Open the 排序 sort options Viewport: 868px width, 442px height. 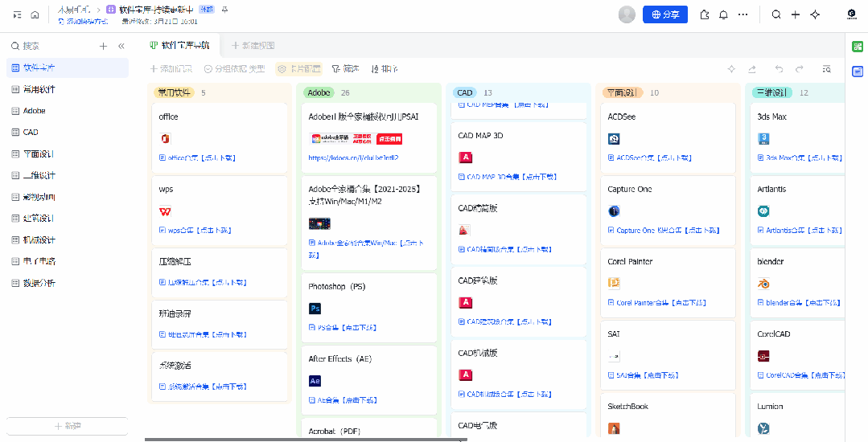(385, 69)
